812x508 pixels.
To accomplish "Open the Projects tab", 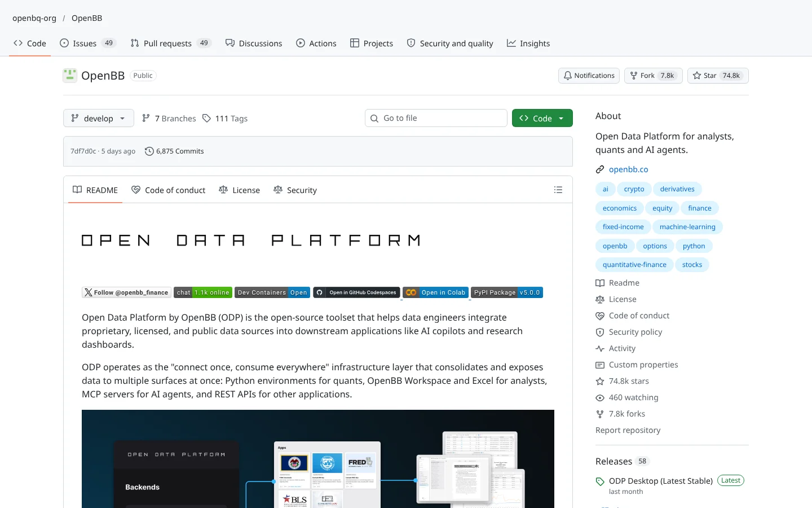I will [x=372, y=43].
